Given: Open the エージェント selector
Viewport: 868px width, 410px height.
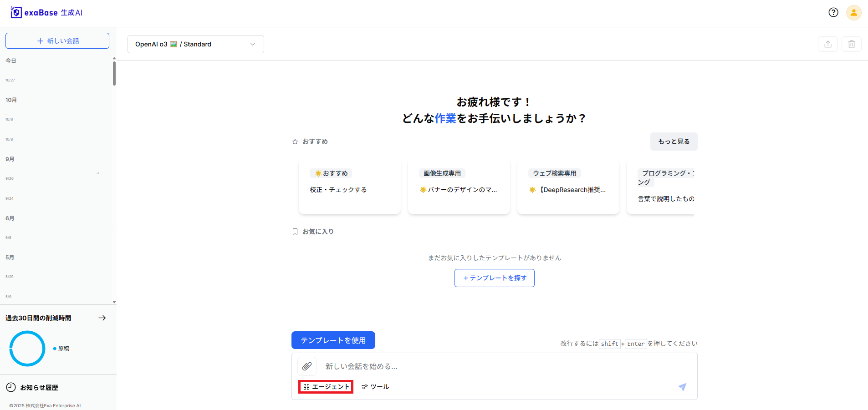Looking at the screenshot, I should pos(326,387).
